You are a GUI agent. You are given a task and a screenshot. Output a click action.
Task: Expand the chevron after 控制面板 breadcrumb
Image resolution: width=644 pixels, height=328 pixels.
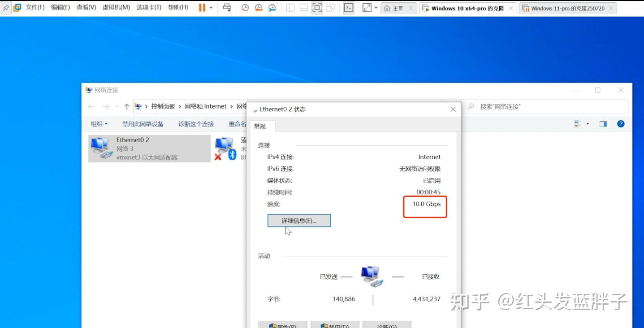click(x=180, y=106)
